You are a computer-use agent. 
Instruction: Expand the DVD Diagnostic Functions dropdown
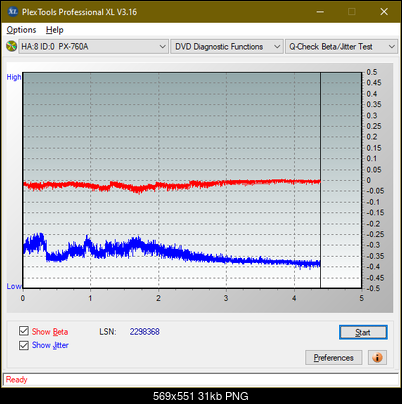click(x=227, y=47)
